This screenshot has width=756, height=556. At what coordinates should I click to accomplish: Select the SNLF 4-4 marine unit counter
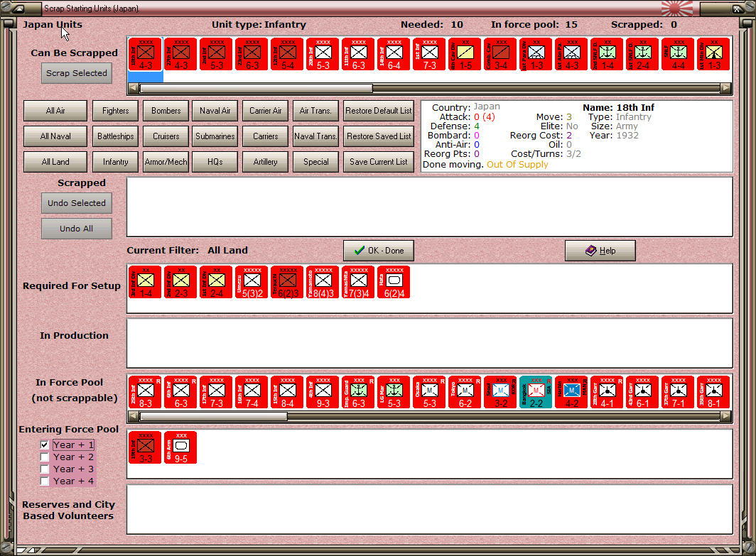pyautogui.click(x=678, y=54)
